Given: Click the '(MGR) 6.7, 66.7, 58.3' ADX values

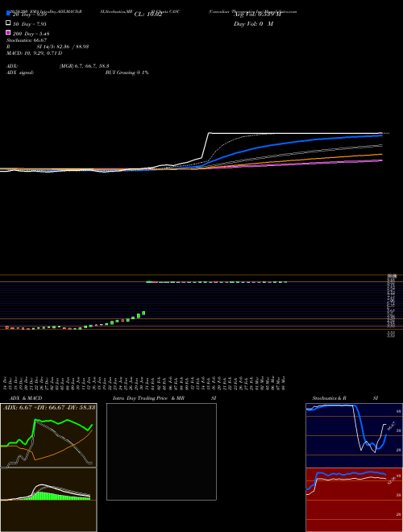Looking at the screenshot, I should pyautogui.click(x=84, y=66).
